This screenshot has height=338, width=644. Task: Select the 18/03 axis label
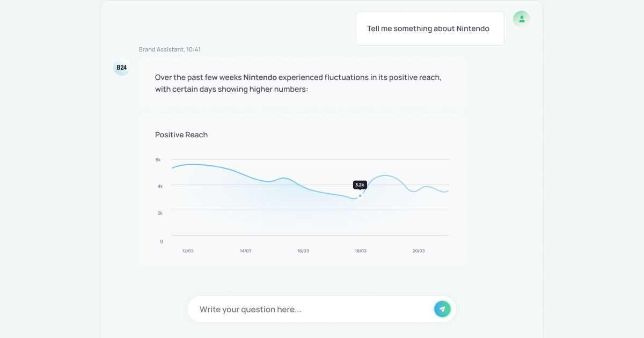[361, 250]
